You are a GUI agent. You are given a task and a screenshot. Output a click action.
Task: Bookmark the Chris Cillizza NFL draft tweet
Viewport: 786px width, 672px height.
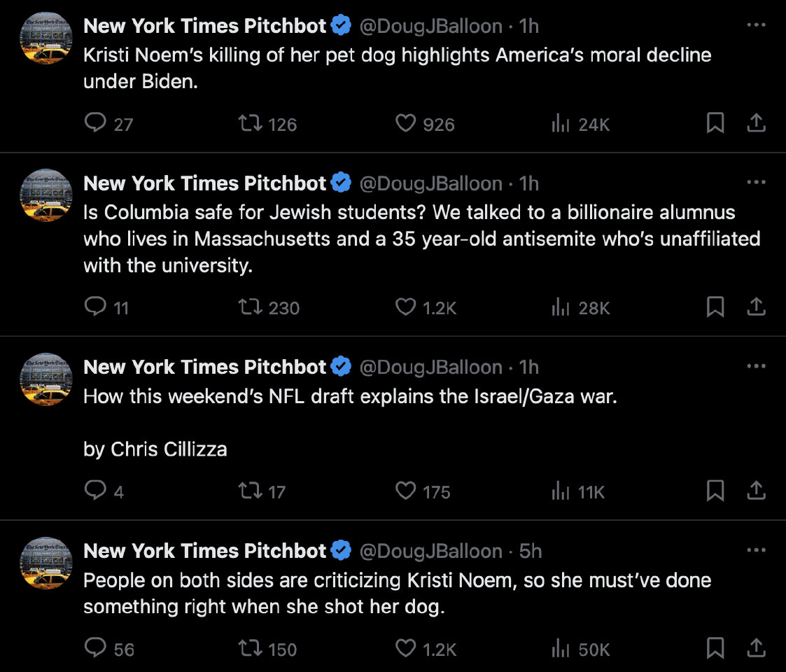pos(715,491)
